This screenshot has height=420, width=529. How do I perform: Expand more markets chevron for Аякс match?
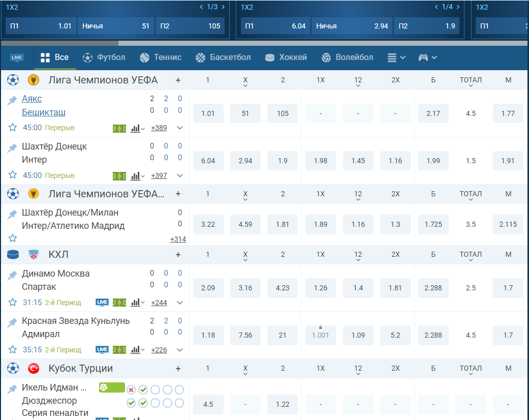coord(180,128)
